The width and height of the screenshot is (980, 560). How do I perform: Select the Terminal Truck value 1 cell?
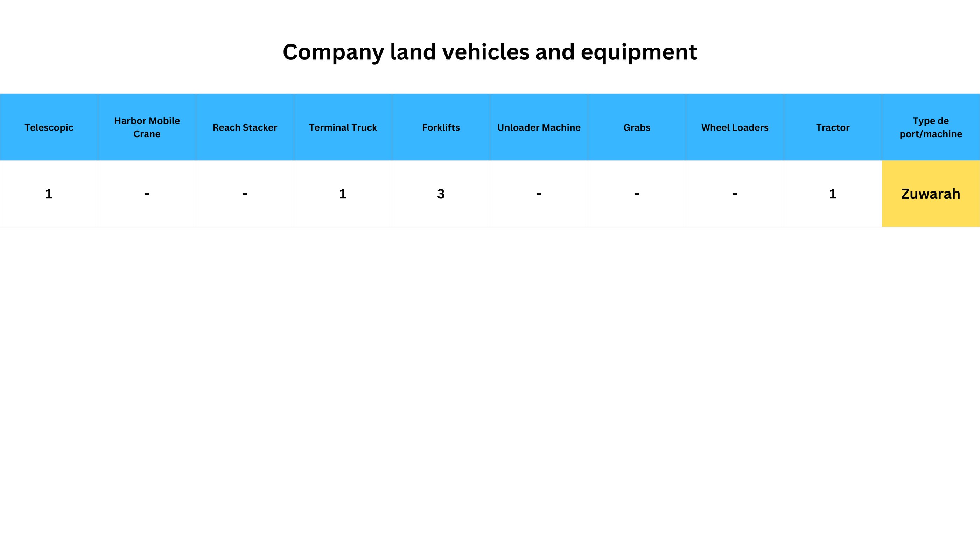click(x=343, y=194)
